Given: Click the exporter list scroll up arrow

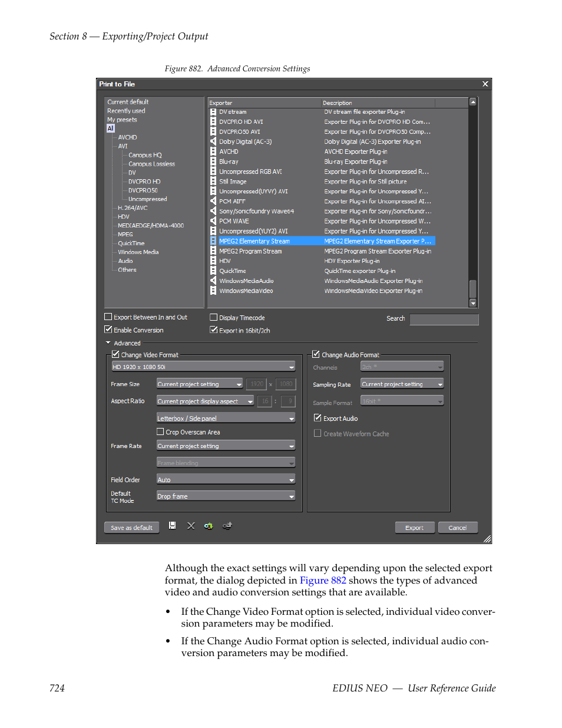Looking at the screenshot, I should click(472, 102).
